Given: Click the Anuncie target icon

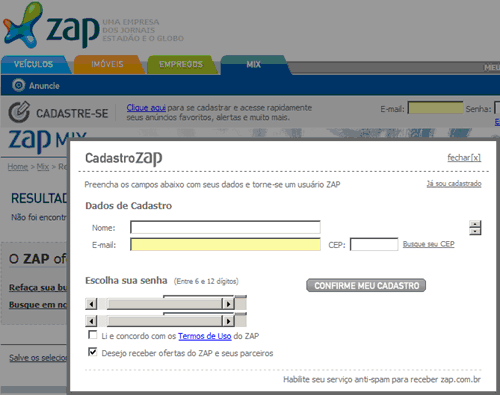Looking at the screenshot, I should (x=19, y=85).
